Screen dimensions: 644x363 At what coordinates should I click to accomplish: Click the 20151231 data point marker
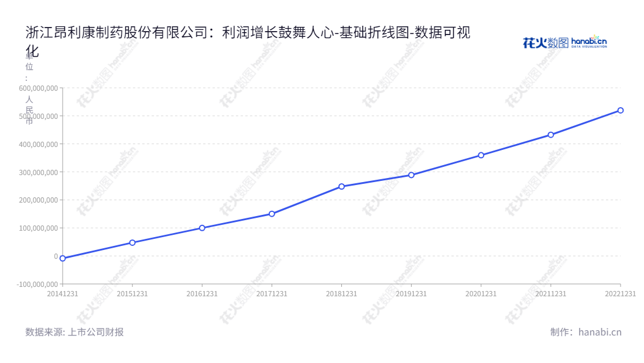point(132,243)
